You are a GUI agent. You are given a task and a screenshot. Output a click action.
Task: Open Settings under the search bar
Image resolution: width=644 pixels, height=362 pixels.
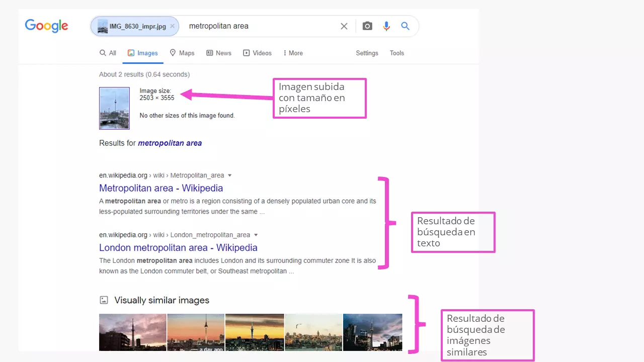pyautogui.click(x=367, y=53)
